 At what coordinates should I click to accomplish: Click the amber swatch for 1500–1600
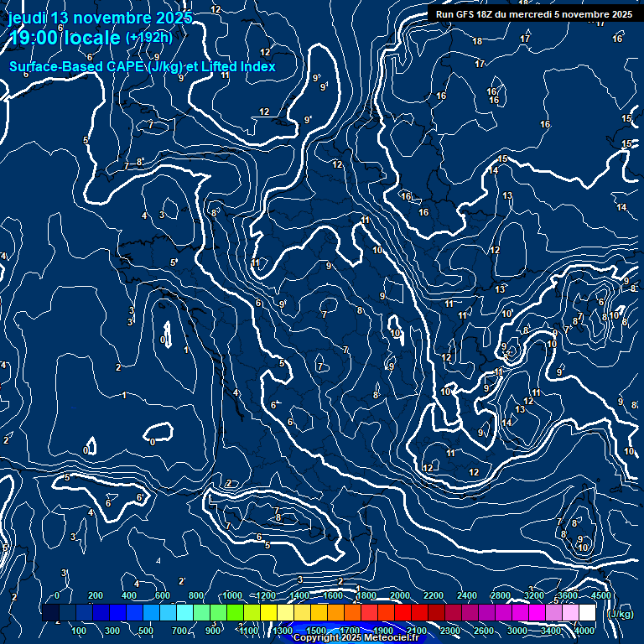coord(319,612)
